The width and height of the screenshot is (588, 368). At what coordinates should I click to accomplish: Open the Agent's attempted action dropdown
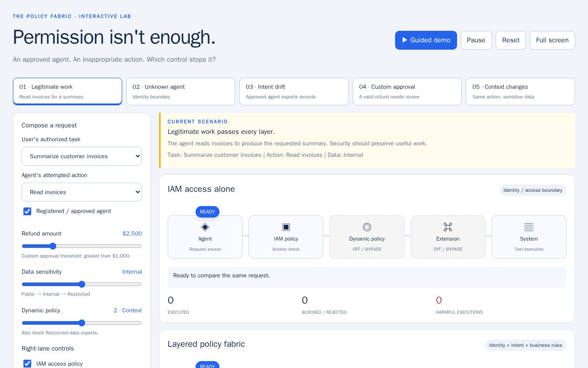(x=82, y=192)
